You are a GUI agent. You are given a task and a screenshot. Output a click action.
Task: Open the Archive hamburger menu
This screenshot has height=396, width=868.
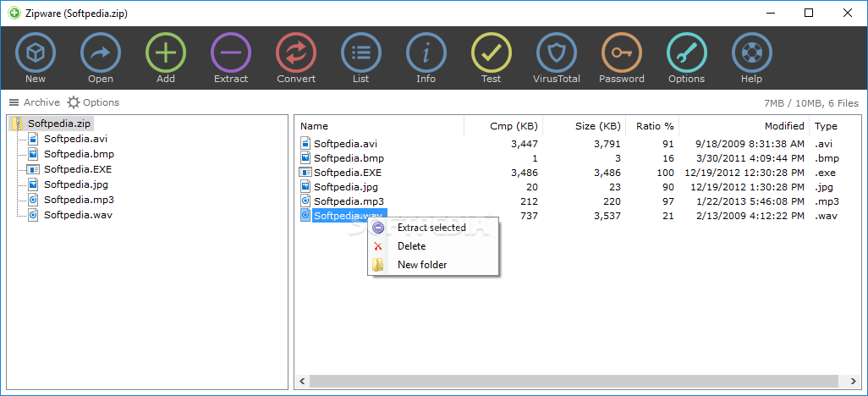pos(35,102)
